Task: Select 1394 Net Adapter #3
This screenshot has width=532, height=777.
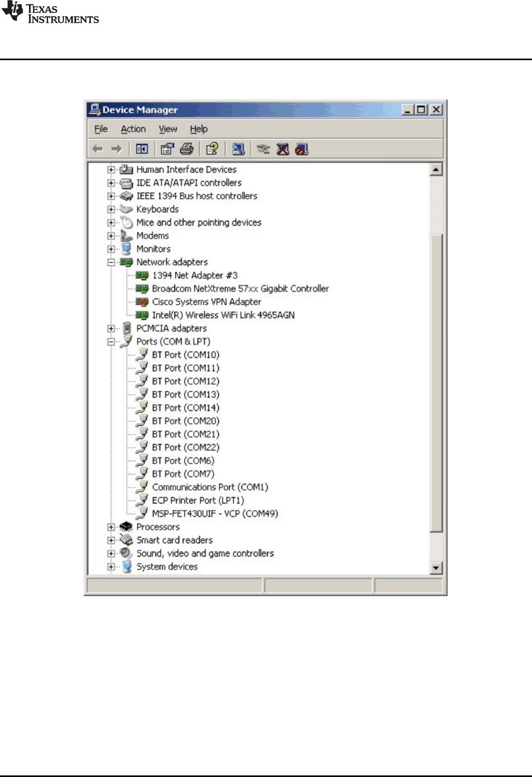Action: click(x=195, y=275)
